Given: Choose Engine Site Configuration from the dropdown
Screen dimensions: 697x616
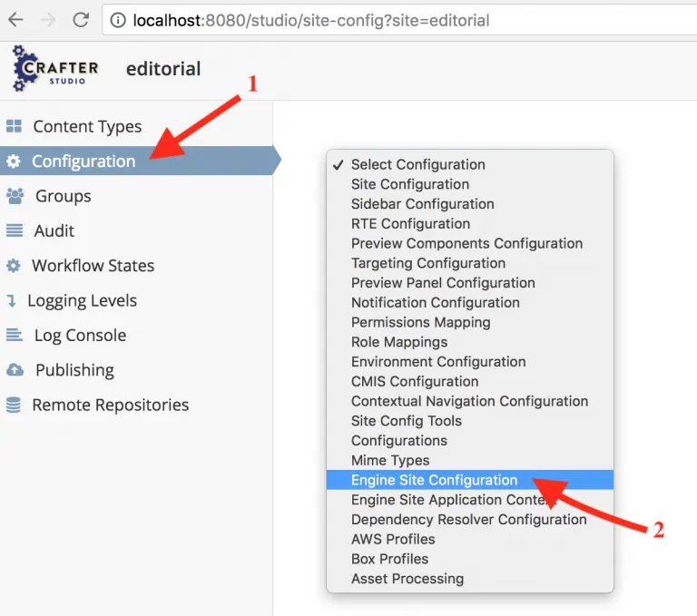Looking at the screenshot, I should click(434, 480).
